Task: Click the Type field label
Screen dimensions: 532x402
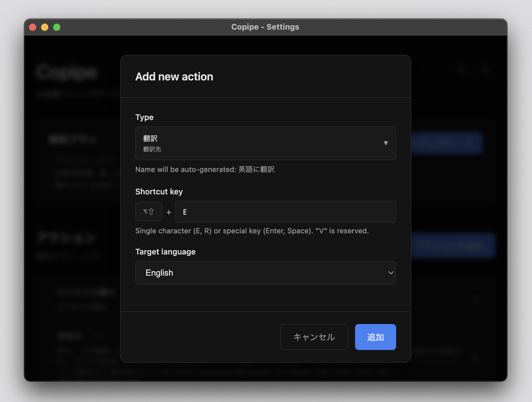Action: click(x=144, y=117)
